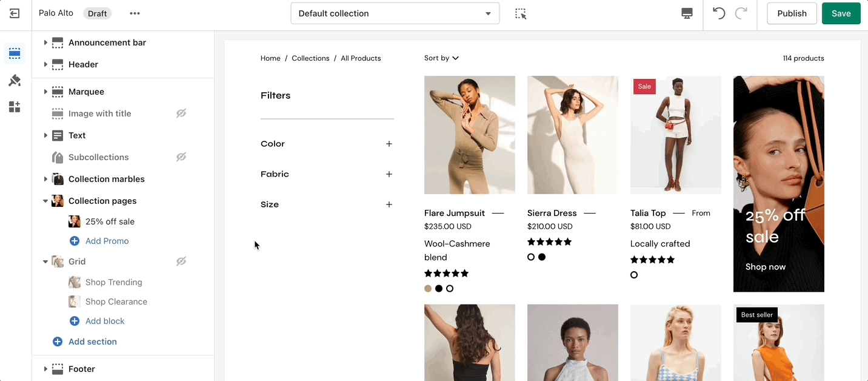Select the tan color swatch under Flare Jumpsuit
Screen dimensions: 868x381
click(428, 289)
